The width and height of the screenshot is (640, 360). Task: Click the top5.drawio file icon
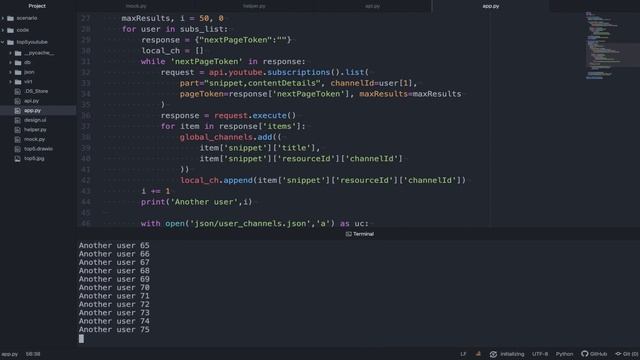tap(18, 149)
